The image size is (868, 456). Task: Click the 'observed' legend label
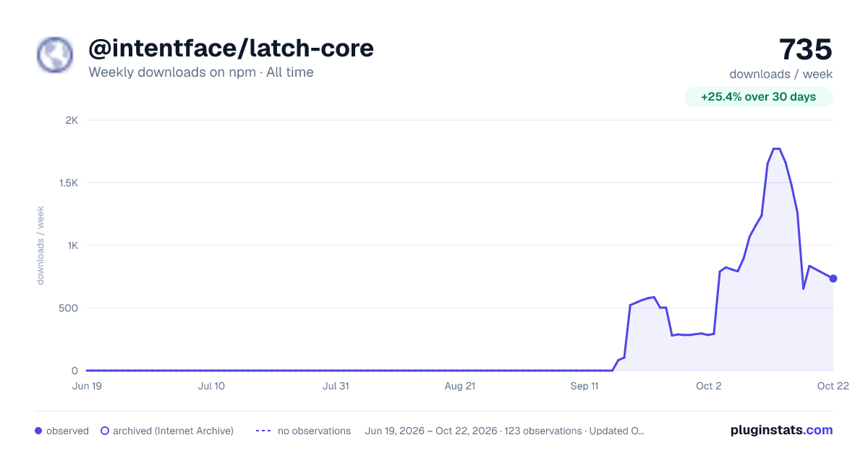tap(67, 431)
